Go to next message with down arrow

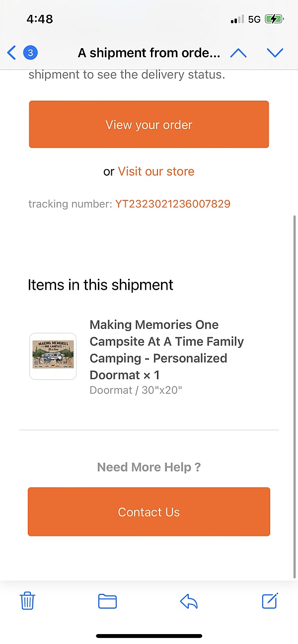(275, 53)
